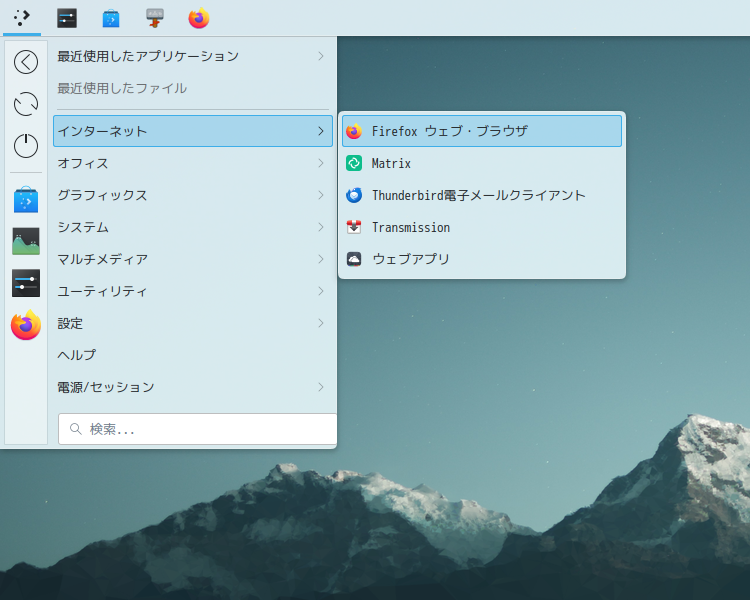Screen dimensions: 750x600
Task: Launch Firefox ウェブ・ブラウザ from the submenu
Action: (482, 131)
